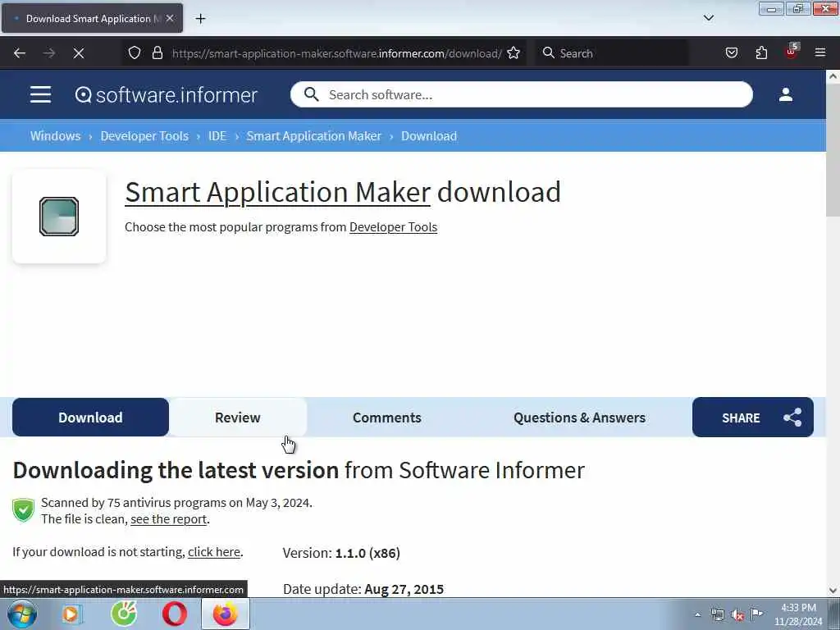Click the 'Version: 1.1.0 (x86)' text
840x630 pixels.
click(341, 553)
